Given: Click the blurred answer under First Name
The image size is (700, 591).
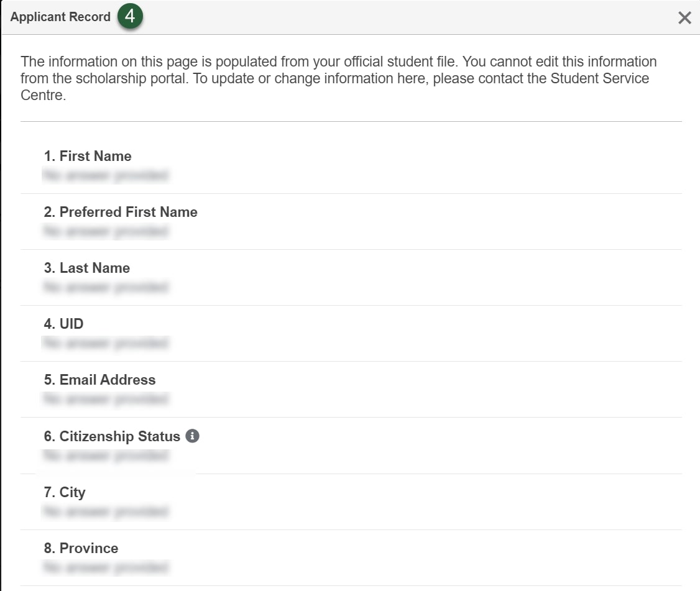Looking at the screenshot, I should (106, 175).
